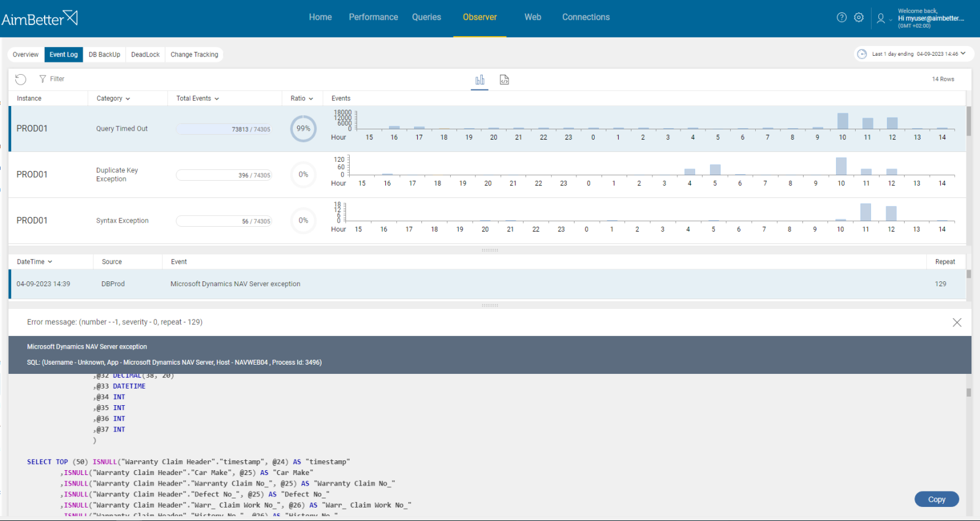The height and width of the screenshot is (521, 980).
Task: Open the Web menu
Action: [533, 17]
